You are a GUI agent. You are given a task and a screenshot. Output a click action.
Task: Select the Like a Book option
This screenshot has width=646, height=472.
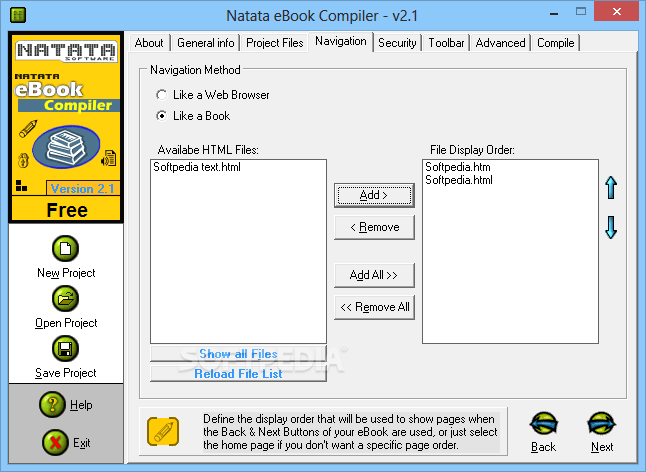193,116
